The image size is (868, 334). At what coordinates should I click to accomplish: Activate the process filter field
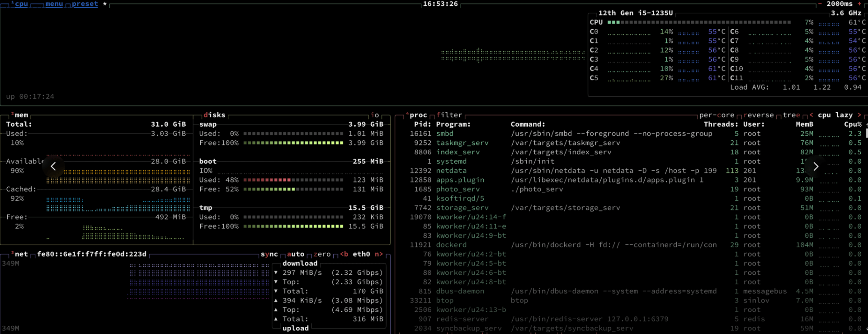449,115
